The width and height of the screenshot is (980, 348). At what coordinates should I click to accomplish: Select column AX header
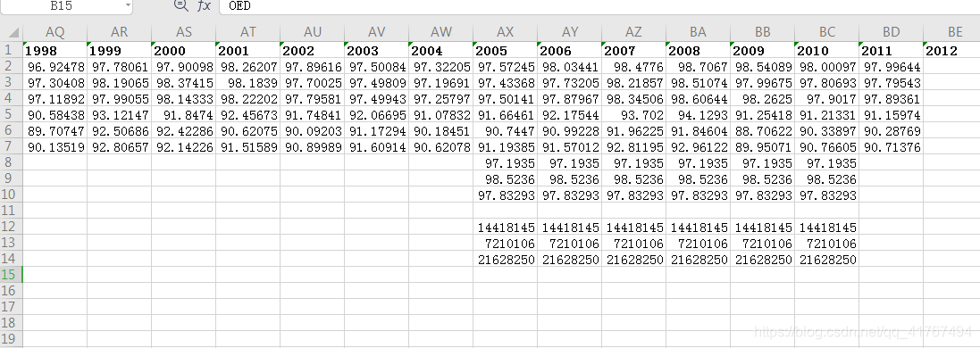506,32
